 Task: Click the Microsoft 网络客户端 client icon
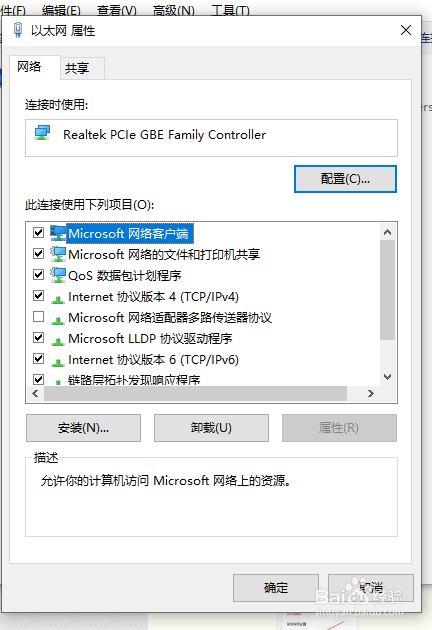pyautogui.click(x=58, y=233)
